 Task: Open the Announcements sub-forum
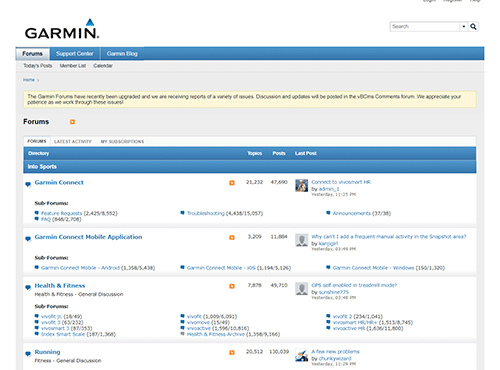(352, 213)
